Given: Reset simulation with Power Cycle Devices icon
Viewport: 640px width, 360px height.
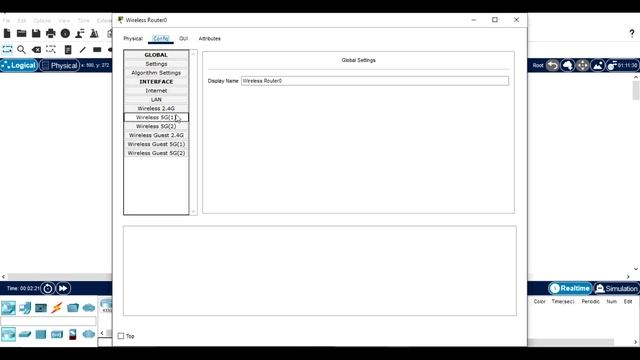Looking at the screenshot, I should click(48, 289).
